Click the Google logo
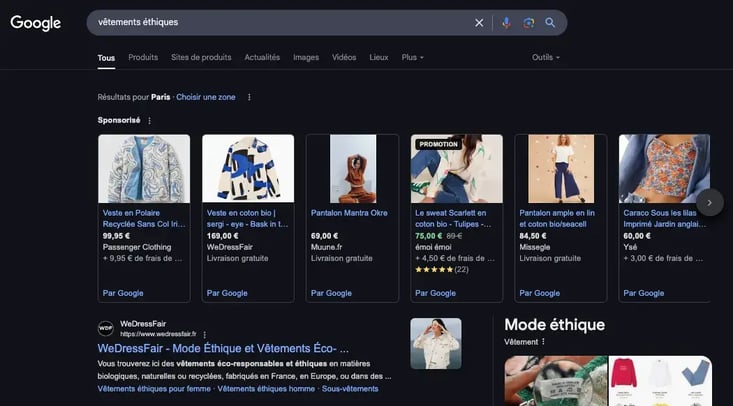 pyautogui.click(x=36, y=23)
